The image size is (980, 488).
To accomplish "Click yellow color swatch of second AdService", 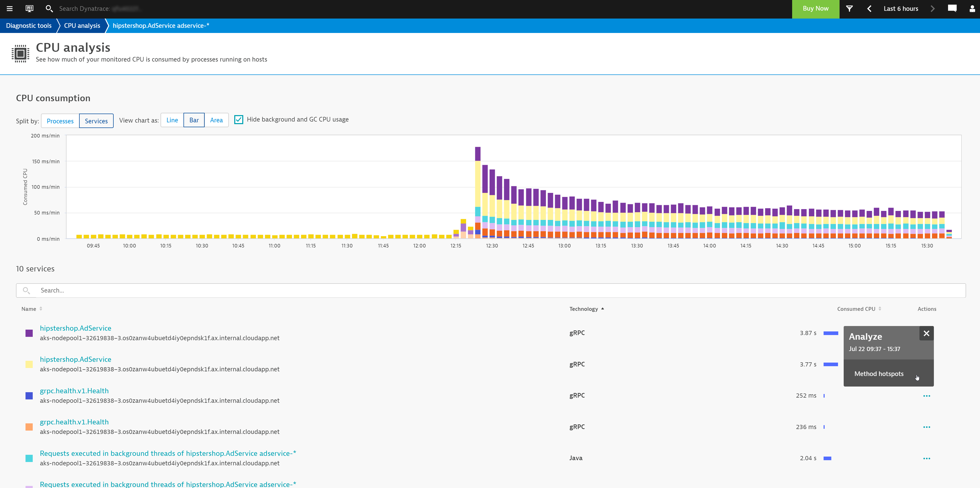I will click(x=29, y=364).
